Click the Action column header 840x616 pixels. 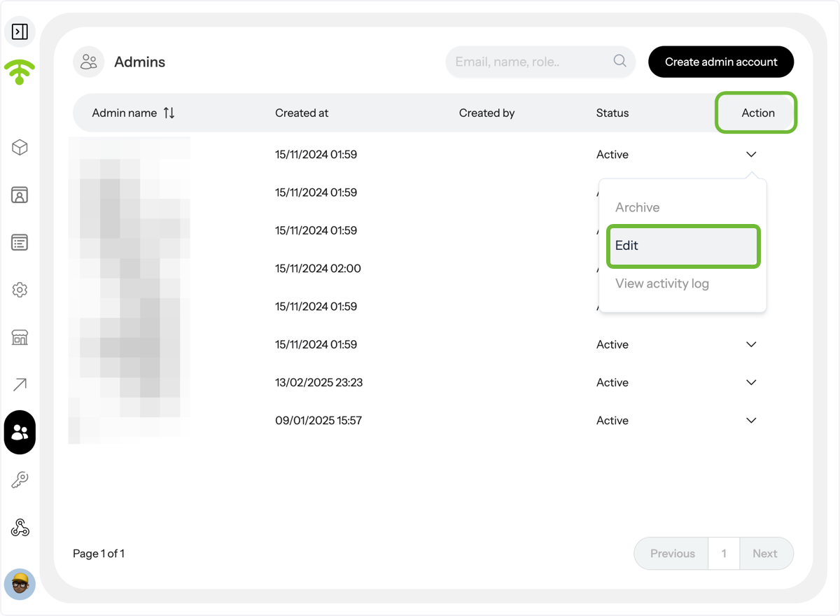758,113
